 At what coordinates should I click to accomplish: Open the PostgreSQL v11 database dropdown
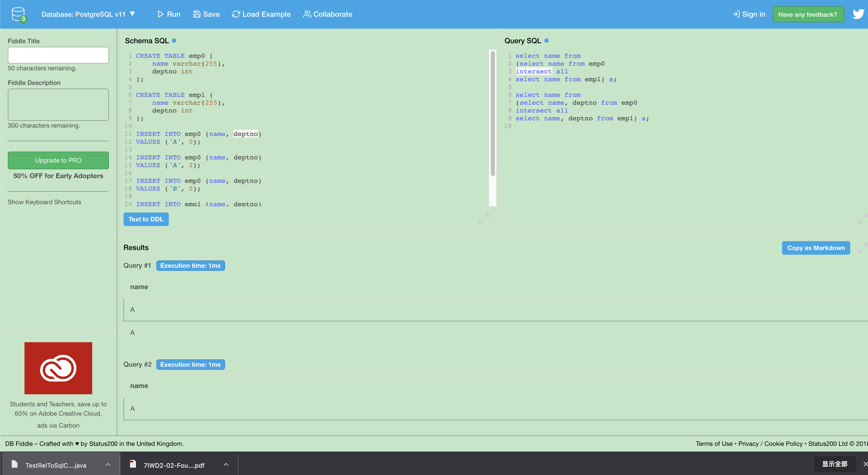tap(88, 14)
